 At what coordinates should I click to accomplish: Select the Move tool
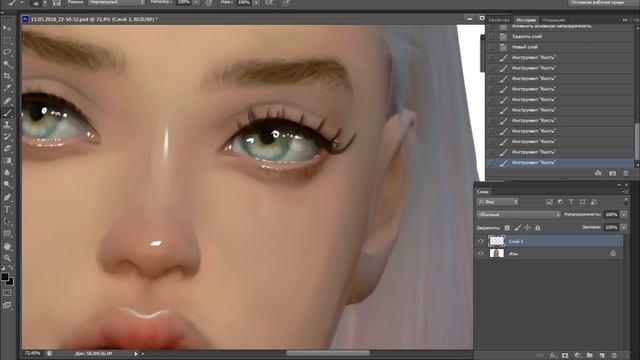click(x=7, y=28)
